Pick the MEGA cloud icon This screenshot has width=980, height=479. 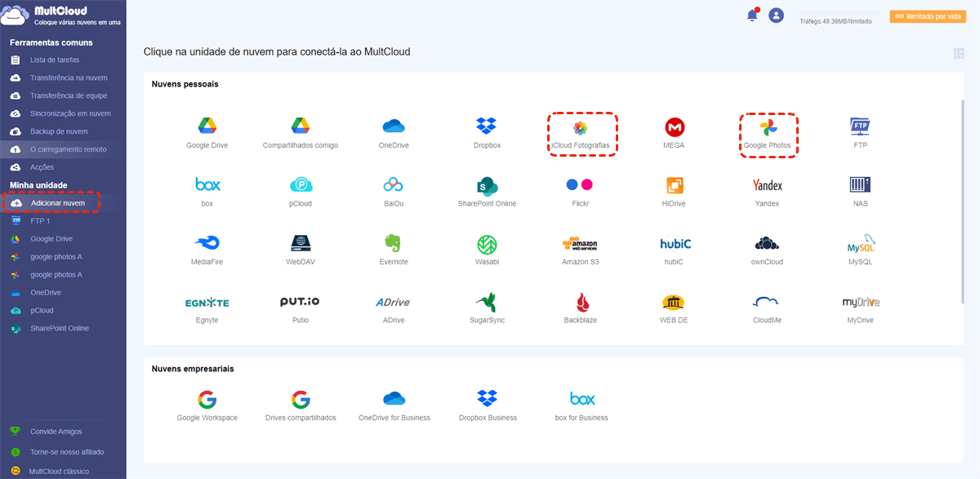coord(674,128)
